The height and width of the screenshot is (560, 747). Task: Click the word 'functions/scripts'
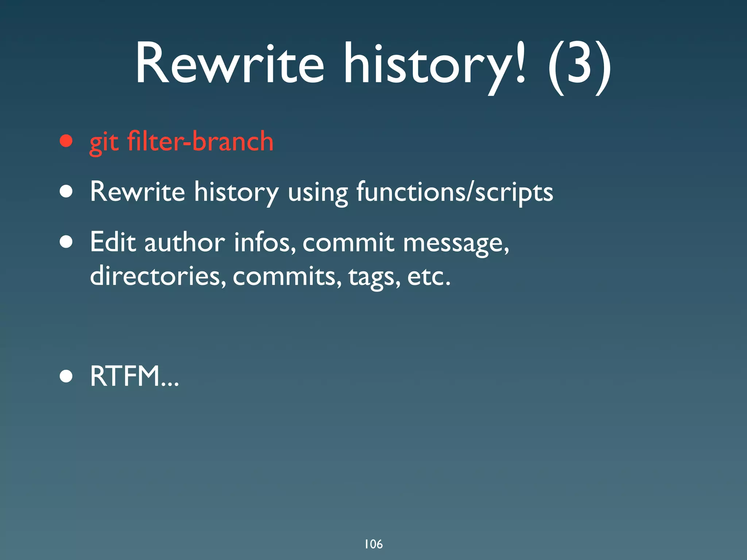point(454,192)
